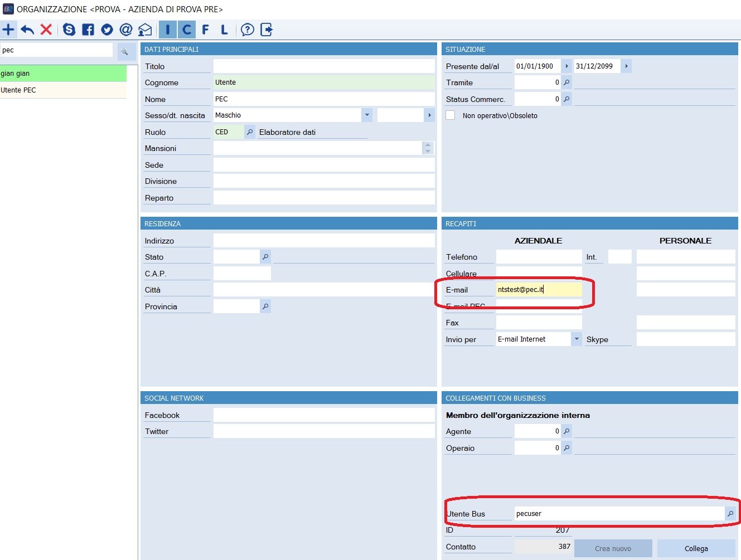Image resolution: width=741 pixels, height=560 pixels.
Task: Click the E-mail field with ntstest@pec.it
Action: coord(539,290)
